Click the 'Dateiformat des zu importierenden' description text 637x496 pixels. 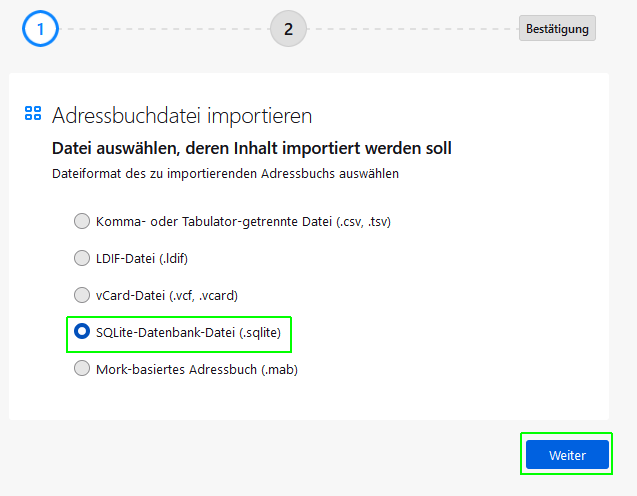[x=225, y=173]
